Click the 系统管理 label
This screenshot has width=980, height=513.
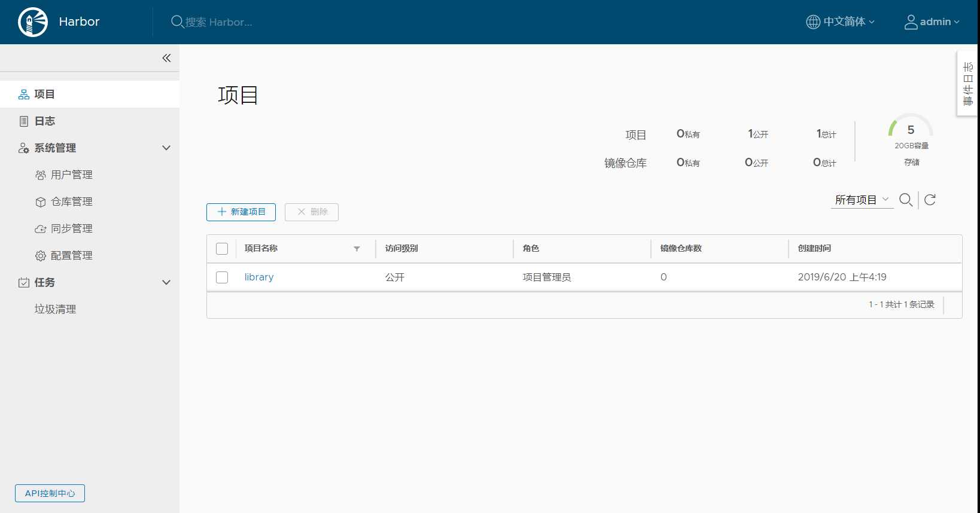(x=55, y=148)
